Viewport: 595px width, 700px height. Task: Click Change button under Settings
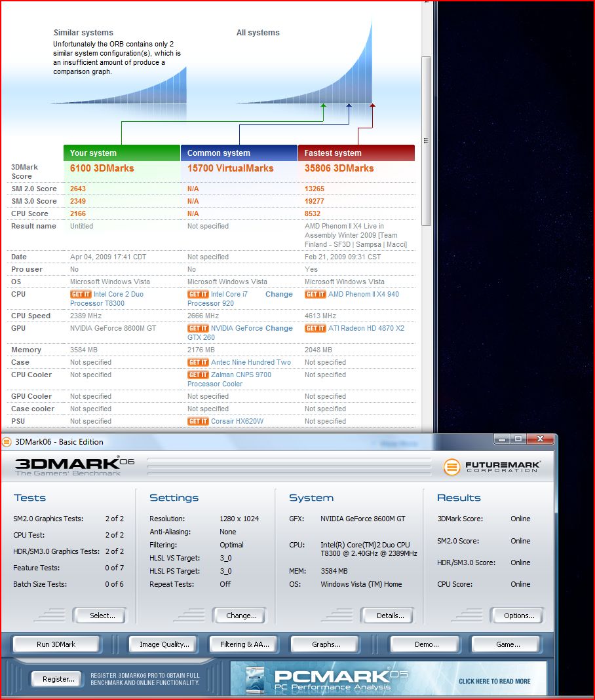[239, 615]
